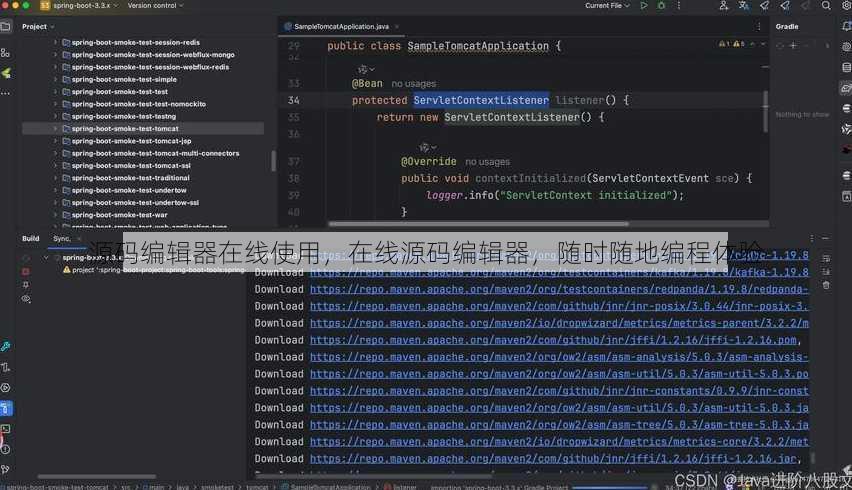Clear the build output trash icon
The image size is (852, 490).
(x=826, y=285)
